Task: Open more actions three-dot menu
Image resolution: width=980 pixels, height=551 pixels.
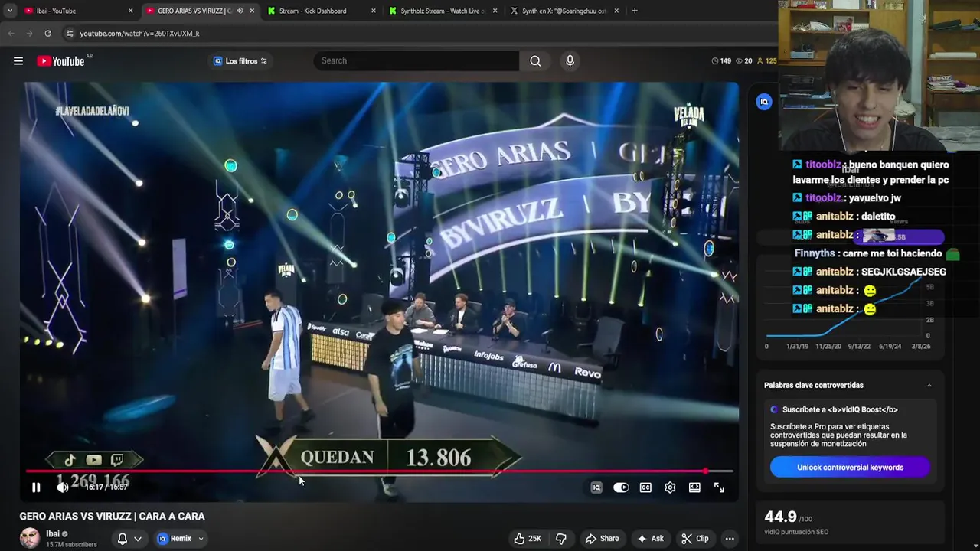Action: click(730, 538)
